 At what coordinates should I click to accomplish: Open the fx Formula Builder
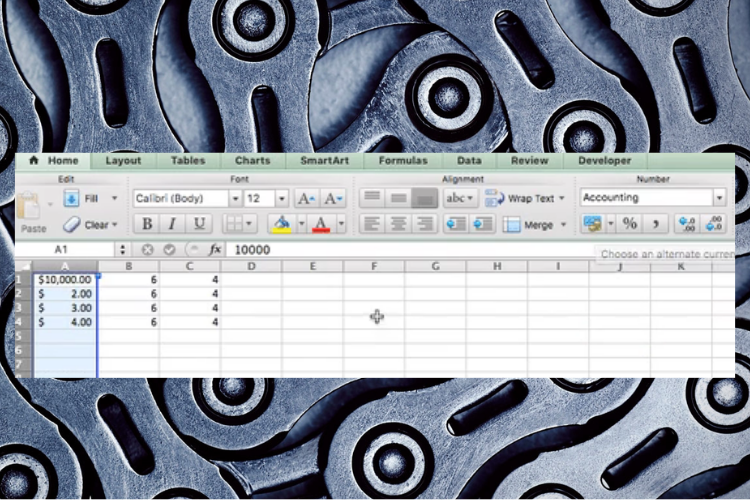click(x=215, y=249)
